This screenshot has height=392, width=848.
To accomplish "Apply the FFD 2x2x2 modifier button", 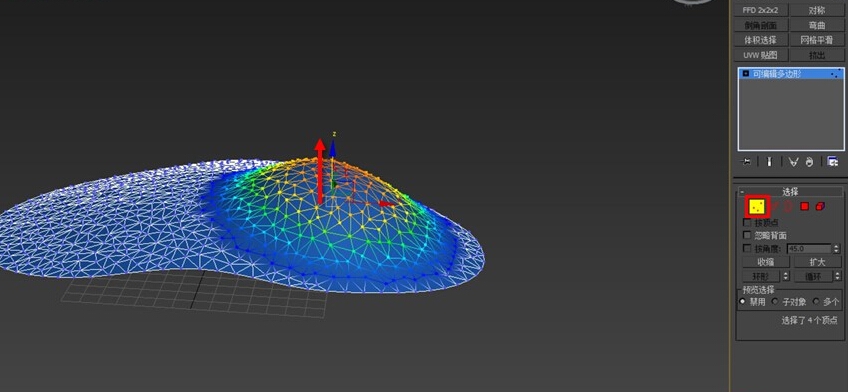I will point(760,10).
